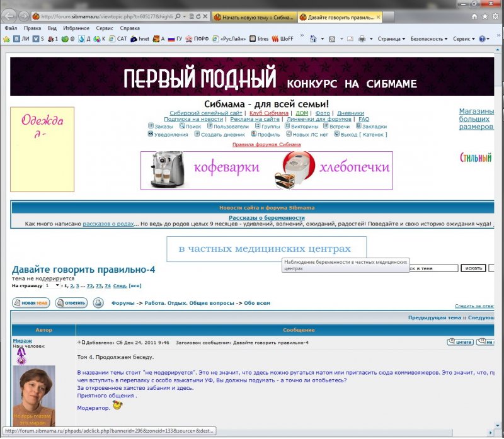Open the CAT favorites bar shortcut
Image resolution: width=504 pixels, height=439 pixels.
[118, 39]
